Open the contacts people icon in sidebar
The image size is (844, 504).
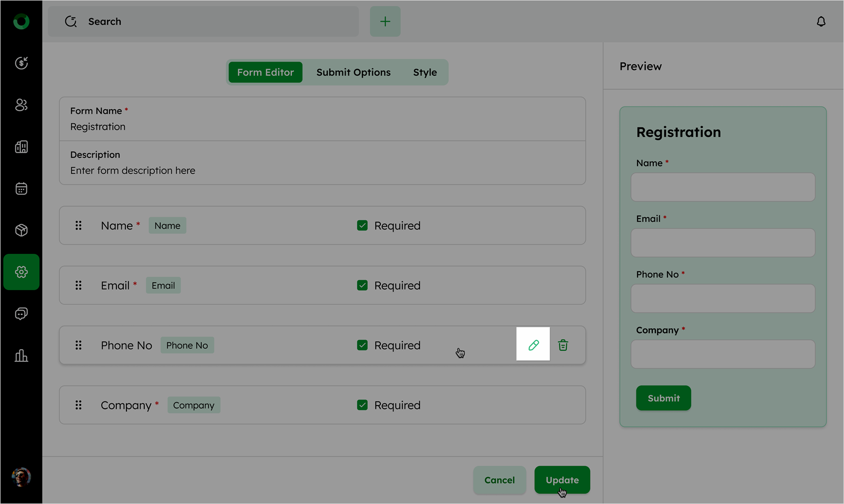pyautogui.click(x=21, y=105)
